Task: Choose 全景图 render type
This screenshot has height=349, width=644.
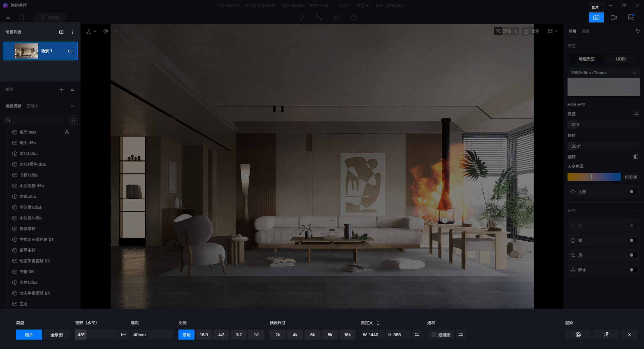Action: coord(57,335)
